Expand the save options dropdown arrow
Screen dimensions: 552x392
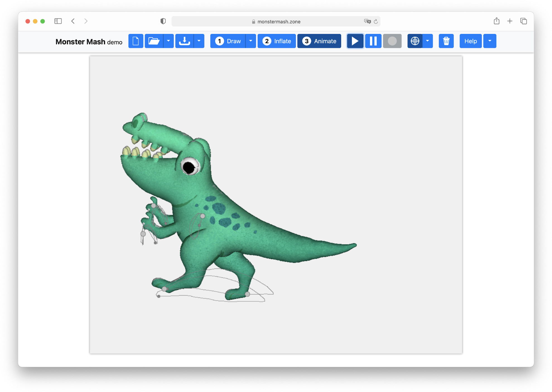coord(199,41)
